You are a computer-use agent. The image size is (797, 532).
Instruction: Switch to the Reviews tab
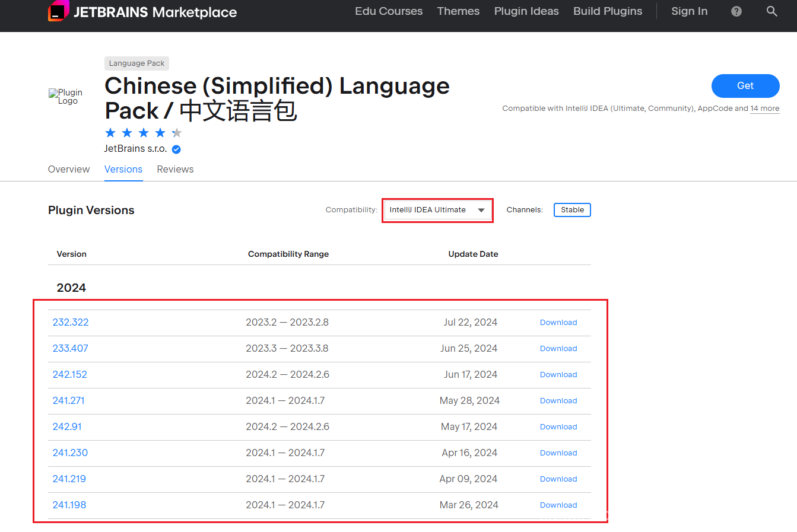tap(175, 170)
